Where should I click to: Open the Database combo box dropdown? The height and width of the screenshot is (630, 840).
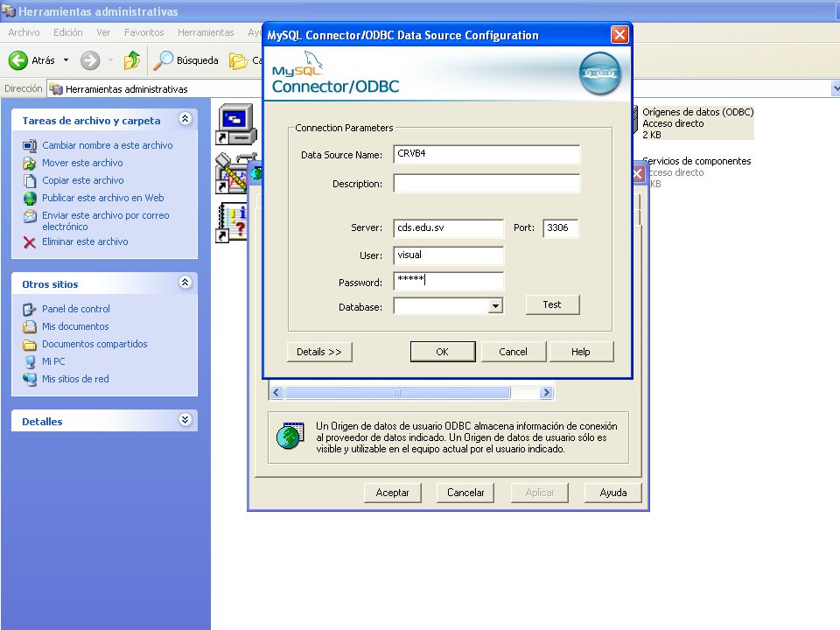tap(495, 306)
